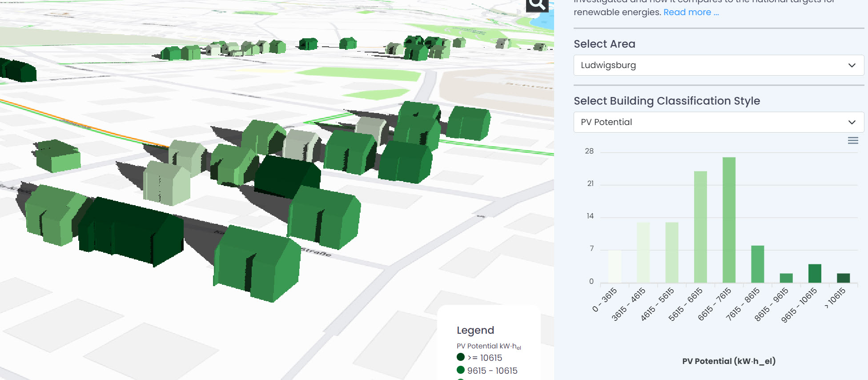The height and width of the screenshot is (380, 868).
Task: Follow the Read more link
Action: coord(691,12)
